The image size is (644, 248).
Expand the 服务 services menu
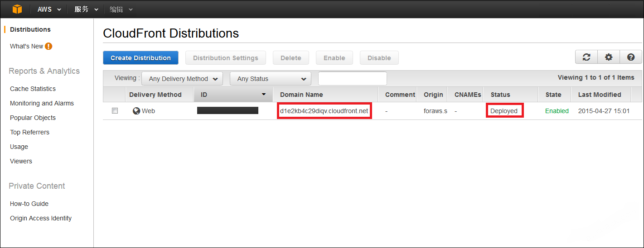pyautogui.click(x=86, y=9)
